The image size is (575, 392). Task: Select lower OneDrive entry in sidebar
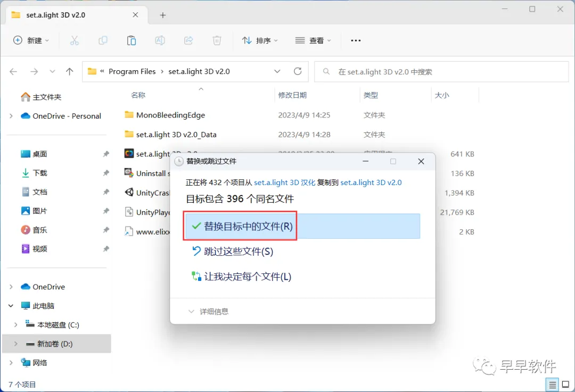coord(43,287)
